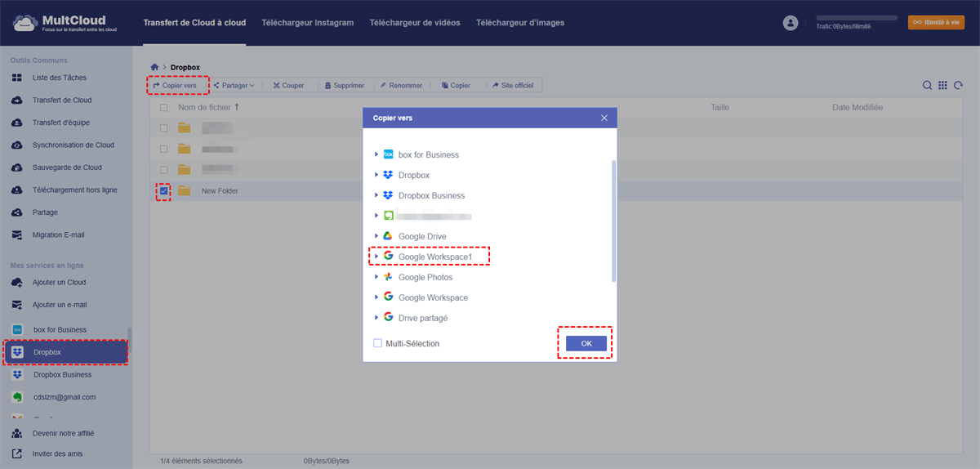Expand Dropbox node in dialog
Image resolution: width=980 pixels, height=469 pixels.
click(x=376, y=175)
